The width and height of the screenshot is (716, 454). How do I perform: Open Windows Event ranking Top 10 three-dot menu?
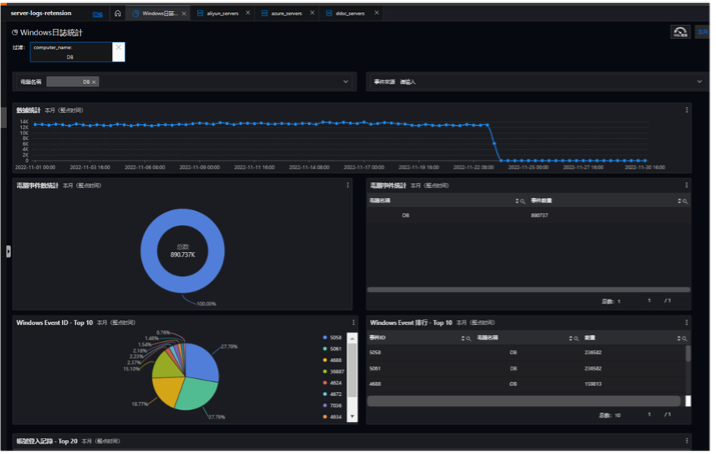coord(687,323)
